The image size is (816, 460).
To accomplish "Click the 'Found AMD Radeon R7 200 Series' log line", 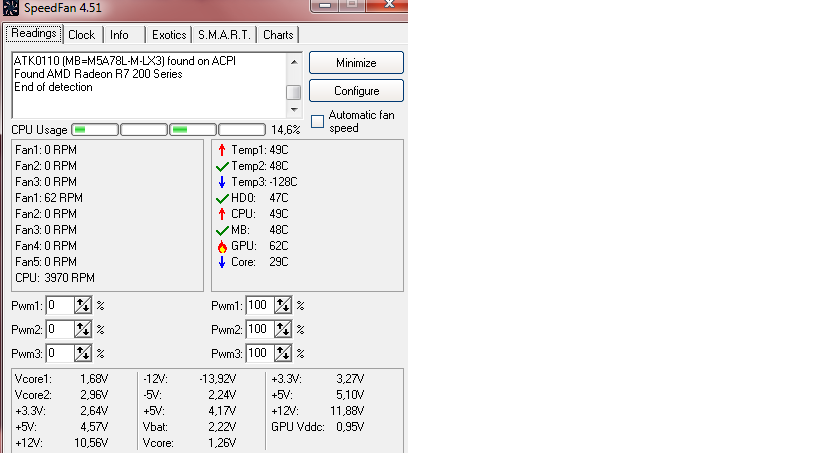I will click(98, 74).
